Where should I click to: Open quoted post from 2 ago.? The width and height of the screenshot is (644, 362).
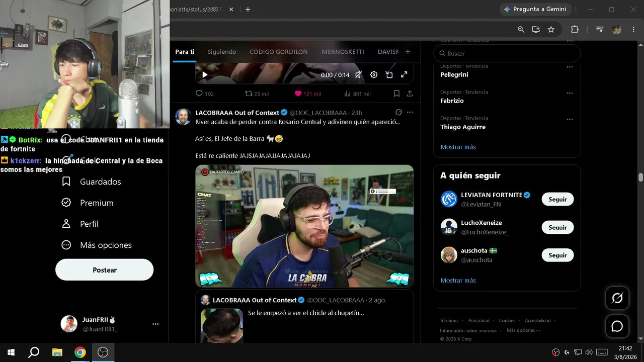304,317
